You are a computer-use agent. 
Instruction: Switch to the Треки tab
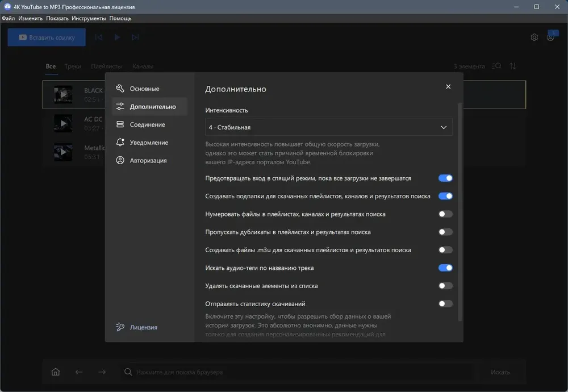coord(73,66)
